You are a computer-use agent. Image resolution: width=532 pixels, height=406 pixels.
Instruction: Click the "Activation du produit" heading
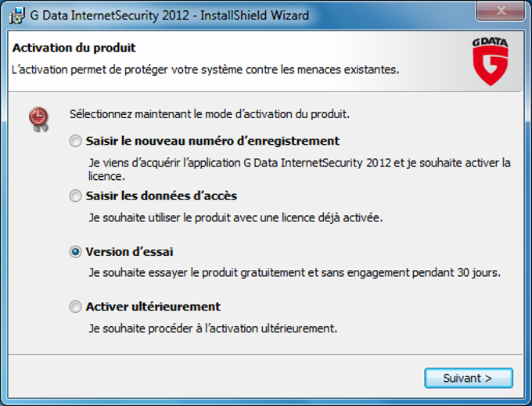tap(74, 48)
